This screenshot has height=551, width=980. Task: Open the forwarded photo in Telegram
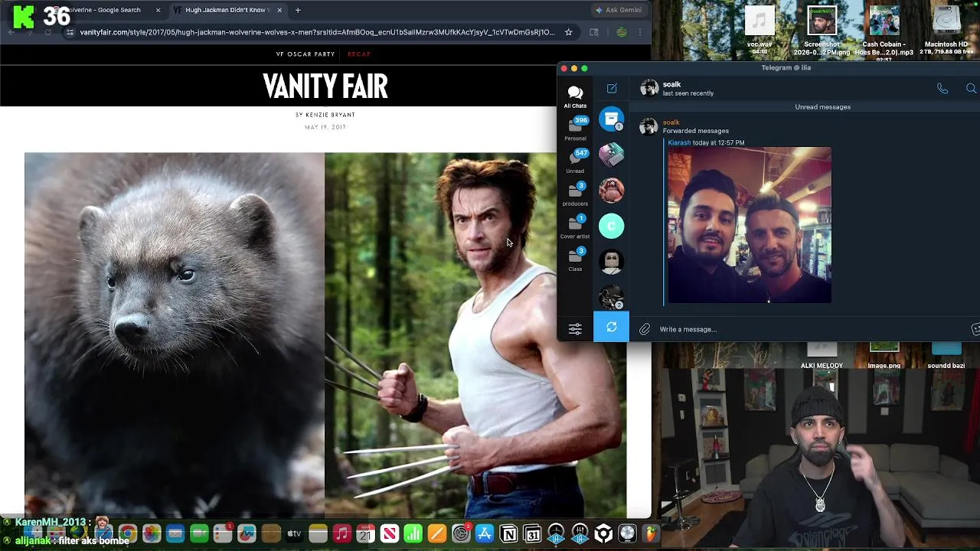pos(749,225)
